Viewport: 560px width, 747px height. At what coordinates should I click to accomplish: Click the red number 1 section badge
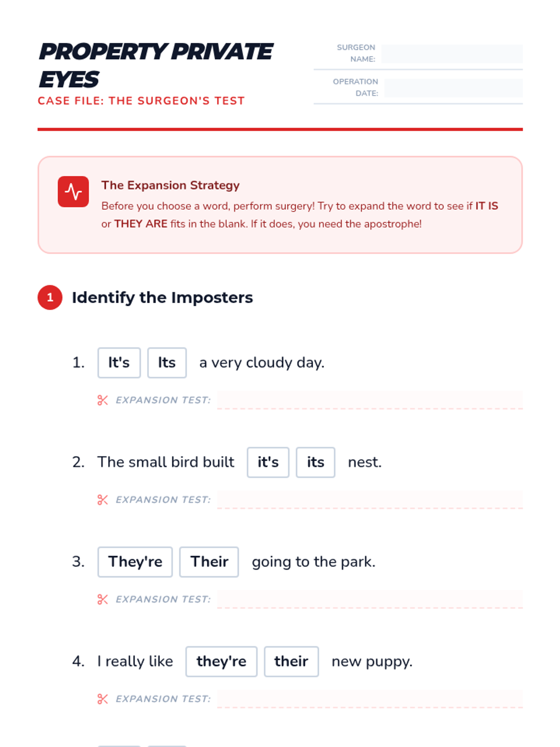click(x=50, y=297)
